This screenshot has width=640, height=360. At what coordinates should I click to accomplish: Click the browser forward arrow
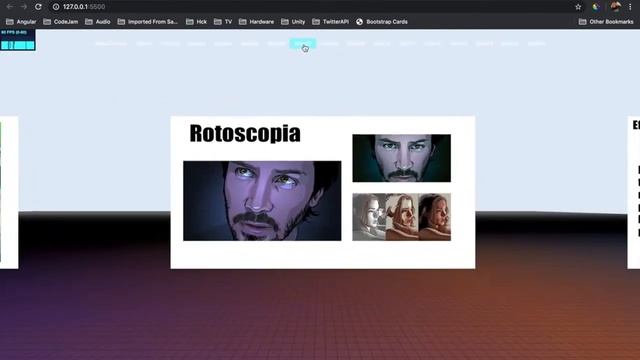click(x=24, y=7)
